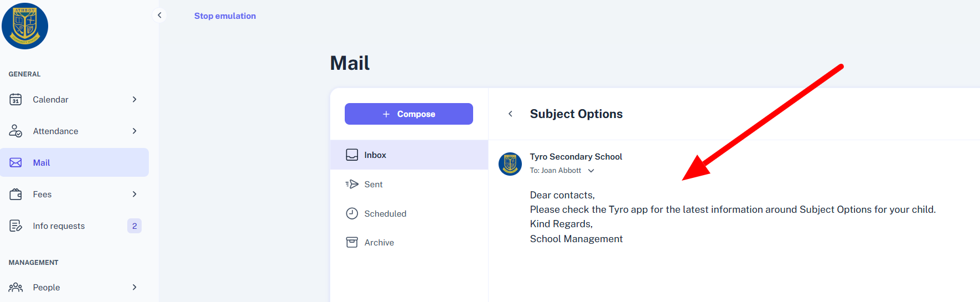Click the Scheduled clock icon
Image resolution: width=980 pixels, height=302 pixels.
coord(352,213)
